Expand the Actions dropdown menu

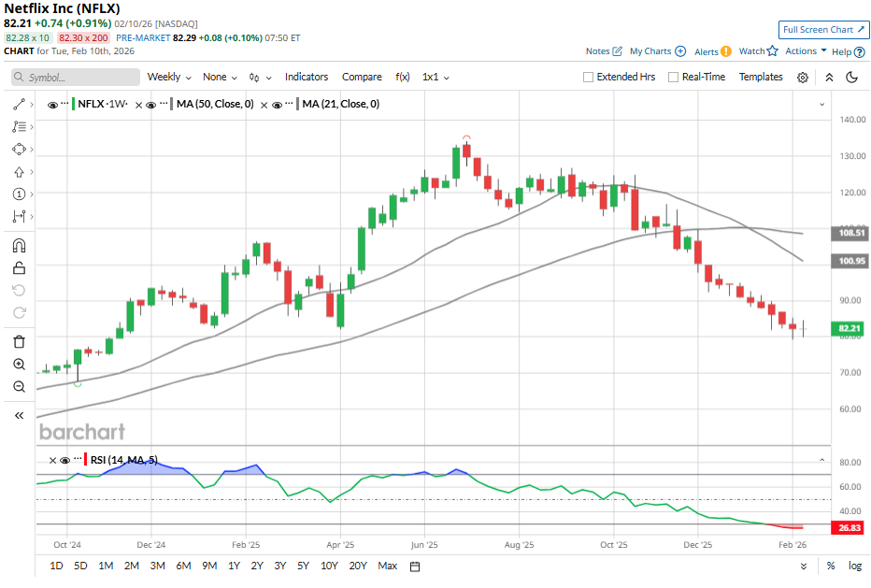pyautogui.click(x=806, y=51)
